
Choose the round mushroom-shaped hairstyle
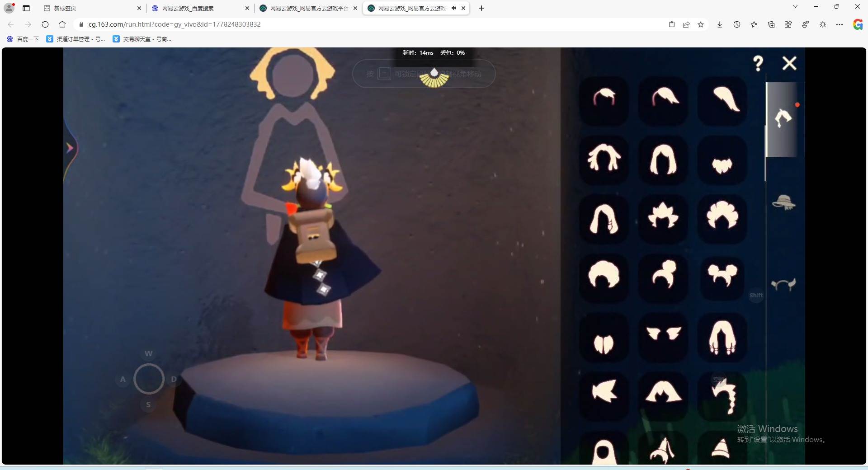point(604,277)
